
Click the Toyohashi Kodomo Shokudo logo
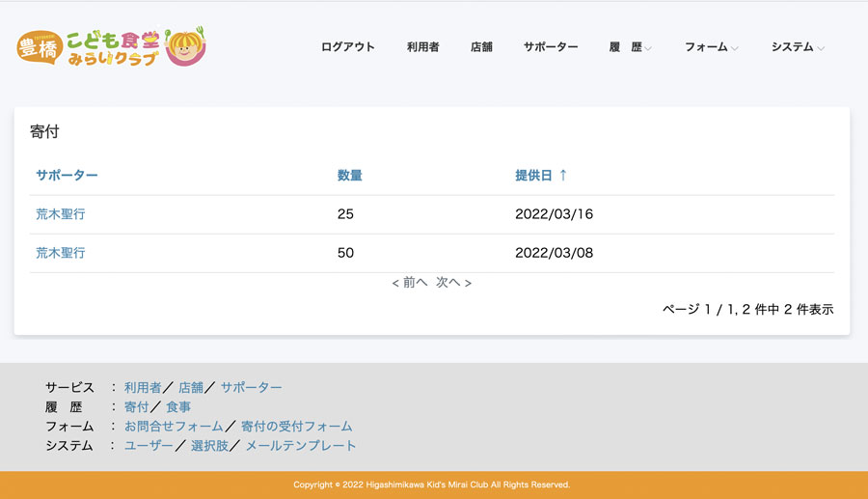[111, 46]
